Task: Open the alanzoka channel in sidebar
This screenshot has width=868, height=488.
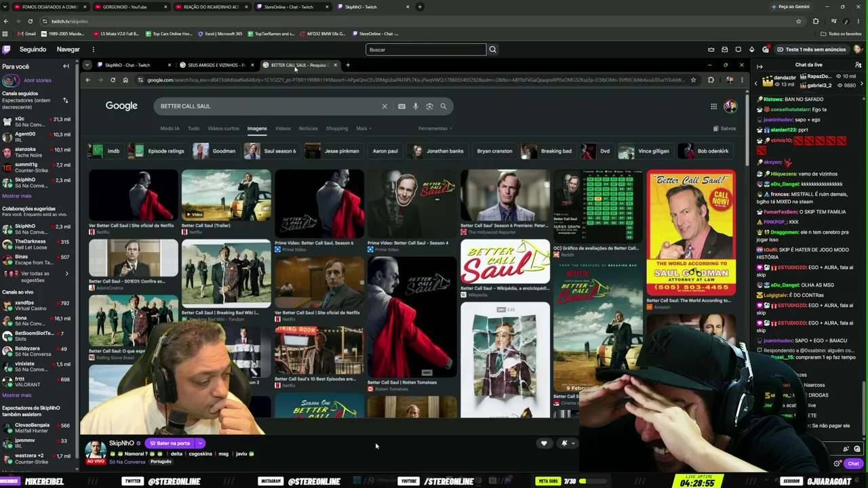Action: pyautogui.click(x=38, y=152)
